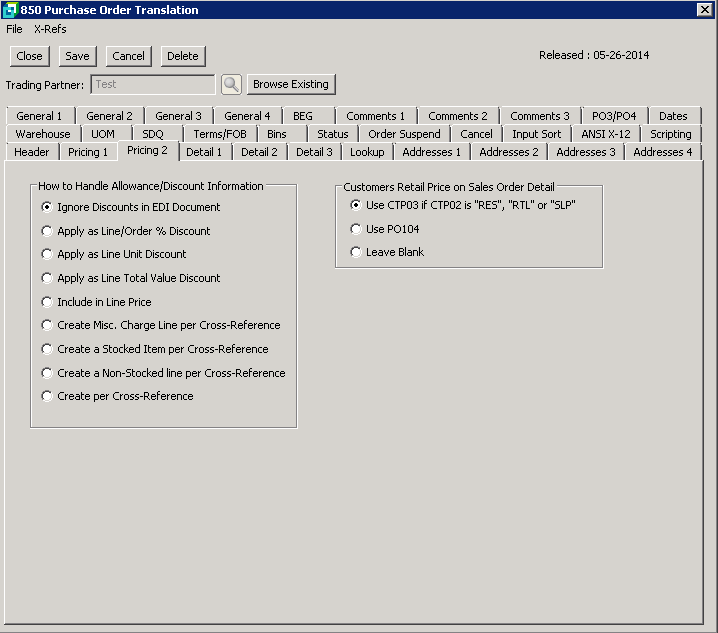Image resolution: width=718 pixels, height=633 pixels.
Task: Choose Include in Line Price radio button
Action: 47,302
